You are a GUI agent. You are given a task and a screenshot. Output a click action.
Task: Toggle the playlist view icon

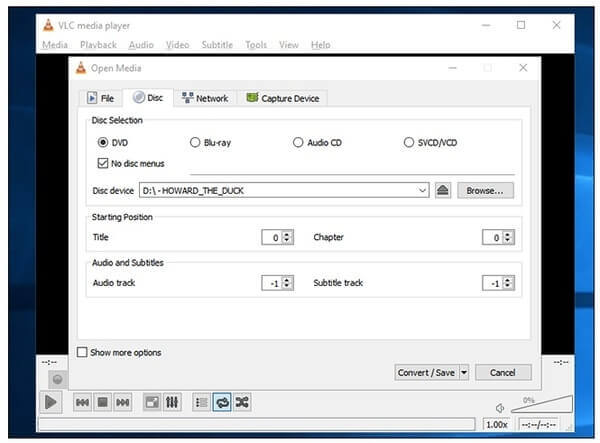point(201,402)
